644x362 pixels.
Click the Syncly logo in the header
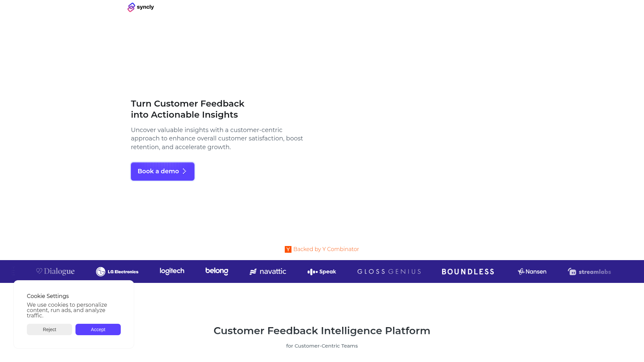pyautogui.click(x=141, y=7)
